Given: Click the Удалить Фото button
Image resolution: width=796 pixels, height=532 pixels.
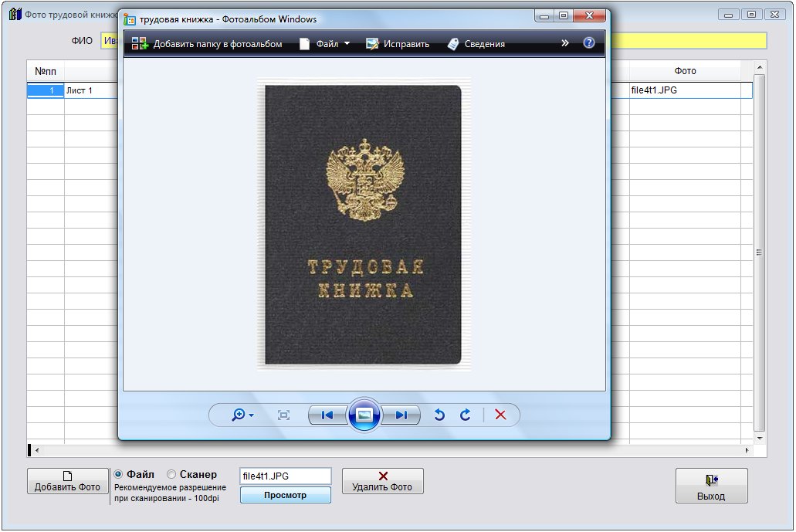Looking at the screenshot, I should pyautogui.click(x=382, y=481).
